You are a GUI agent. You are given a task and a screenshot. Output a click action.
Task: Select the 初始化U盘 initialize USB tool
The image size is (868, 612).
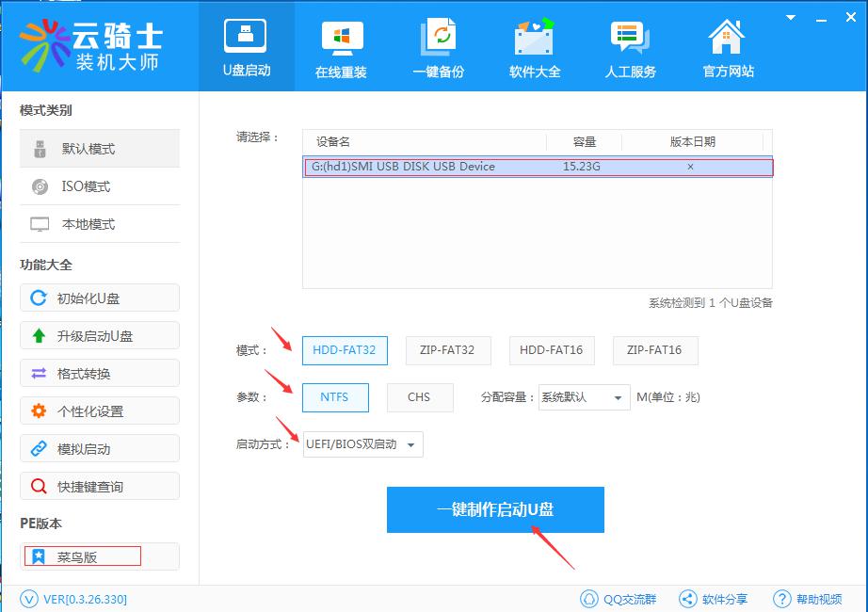[99, 298]
